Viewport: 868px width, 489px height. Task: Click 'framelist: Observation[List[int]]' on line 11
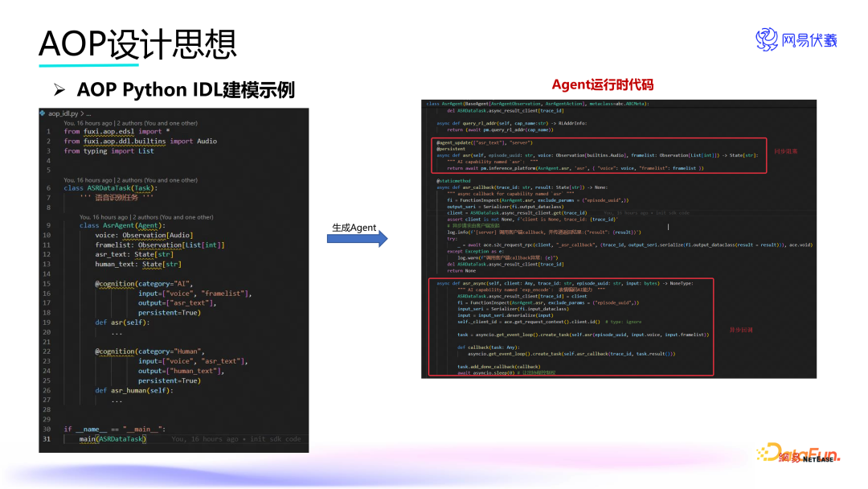click(x=159, y=244)
